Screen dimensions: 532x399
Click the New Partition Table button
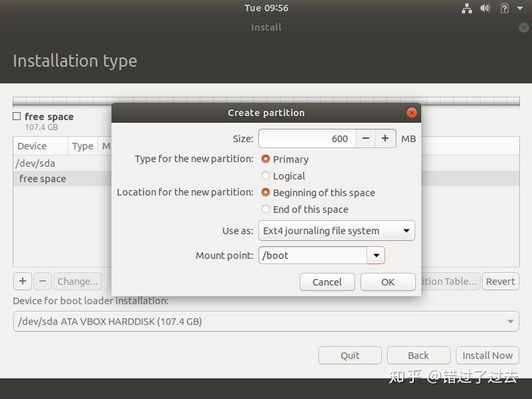[x=451, y=282]
